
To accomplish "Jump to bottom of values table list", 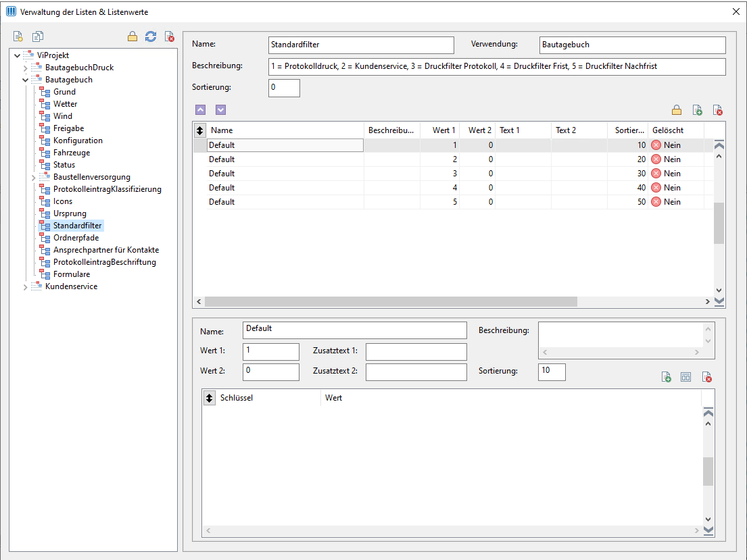I will [719, 301].
